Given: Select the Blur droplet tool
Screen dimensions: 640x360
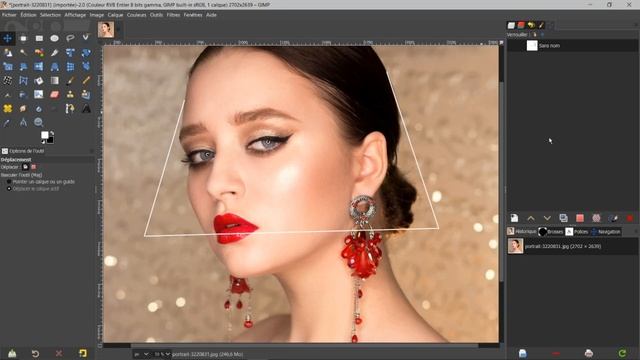Looking at the screenshot, I should pos(39,109).
